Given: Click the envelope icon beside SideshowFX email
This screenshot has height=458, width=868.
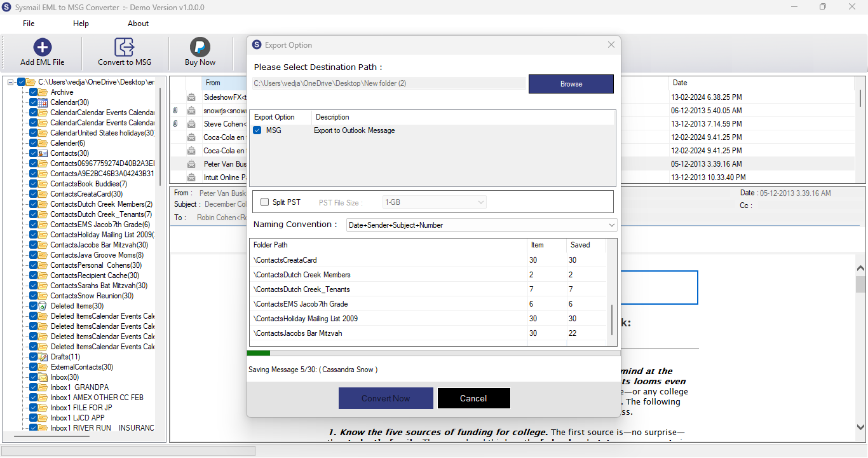Looking at the screenshot, I should click(191, 97).
